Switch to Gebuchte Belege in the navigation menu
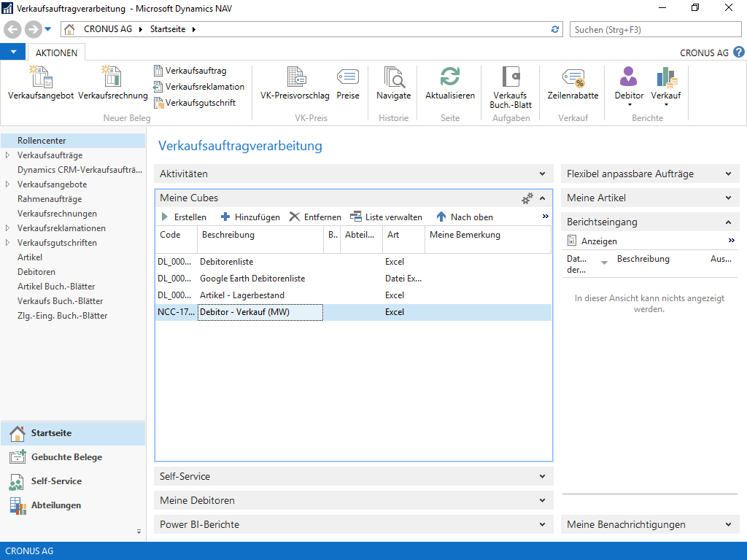The width and height of the screenshot is (747, 560). [x=73, y=457]
